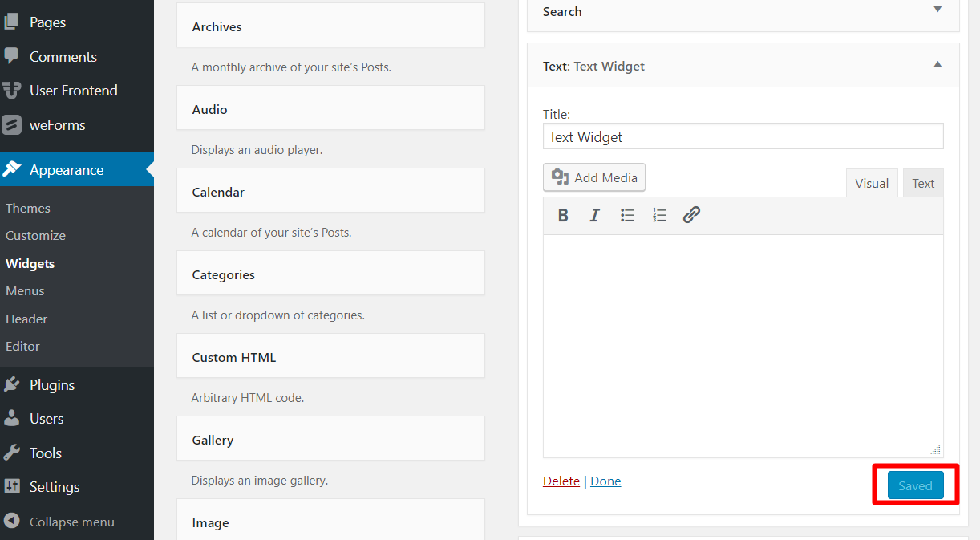The width and height of the screenshot is (980, 540).
Task: Click the Bold formatting icon
Action: [x=563, y=215]
